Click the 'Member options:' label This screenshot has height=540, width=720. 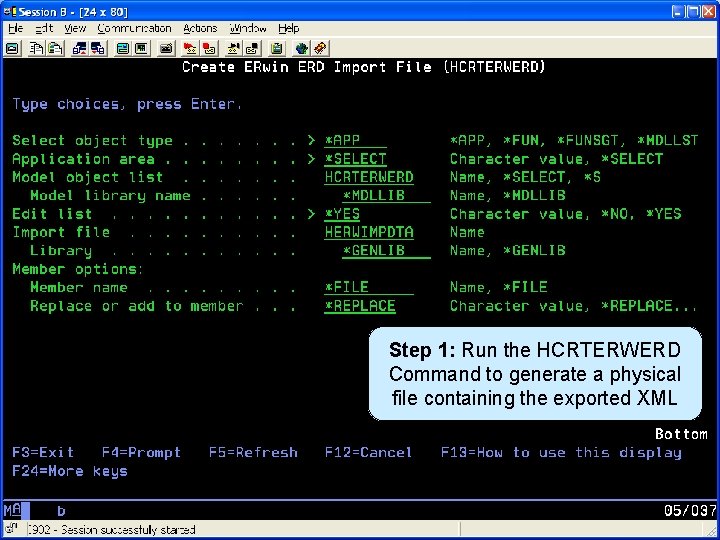[x=78, y=269]
